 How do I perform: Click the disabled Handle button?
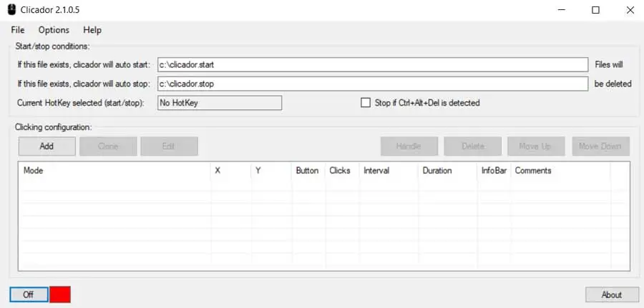coord(409,146)
